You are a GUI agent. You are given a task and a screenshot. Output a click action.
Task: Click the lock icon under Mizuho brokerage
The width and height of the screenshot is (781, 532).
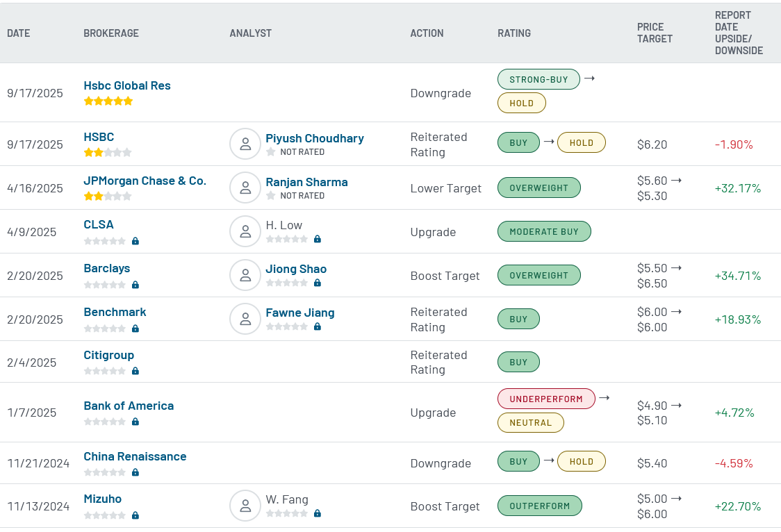point(135,515)
